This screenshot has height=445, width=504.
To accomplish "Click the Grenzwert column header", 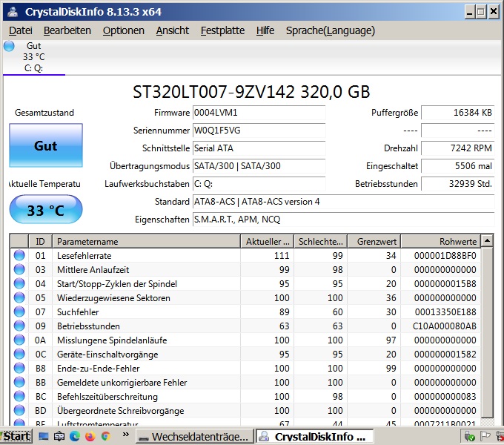I will click(x=374, y=242).
